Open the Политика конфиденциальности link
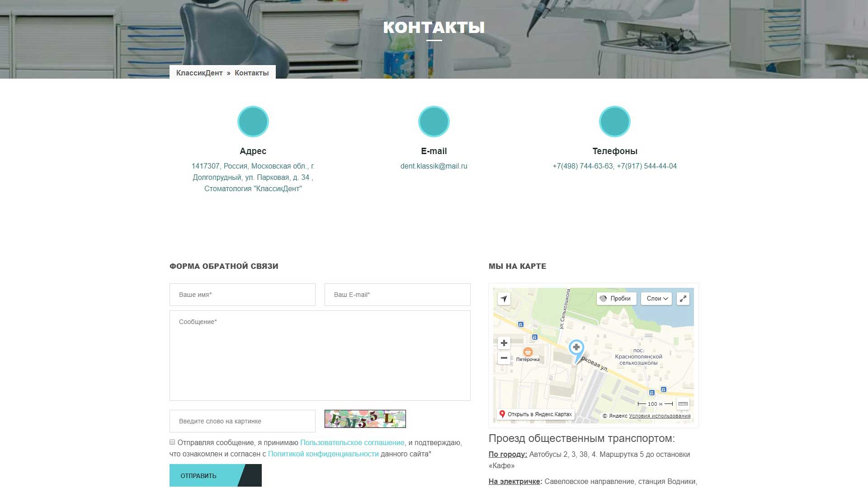The width and height of the screenshot is (868, 488). click(323, 454)
